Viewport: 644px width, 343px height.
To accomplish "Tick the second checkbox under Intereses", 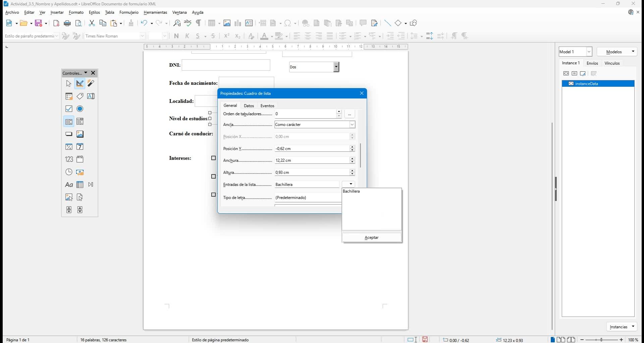I will click(214, 177).
